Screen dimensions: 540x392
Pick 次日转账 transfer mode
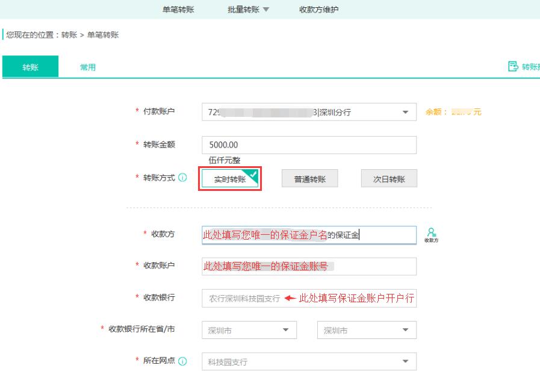pyautogui.click(x=389, y=179)
